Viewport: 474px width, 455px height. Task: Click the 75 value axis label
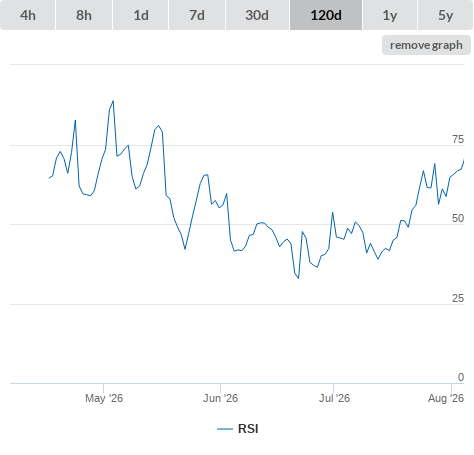click(458, 139)
